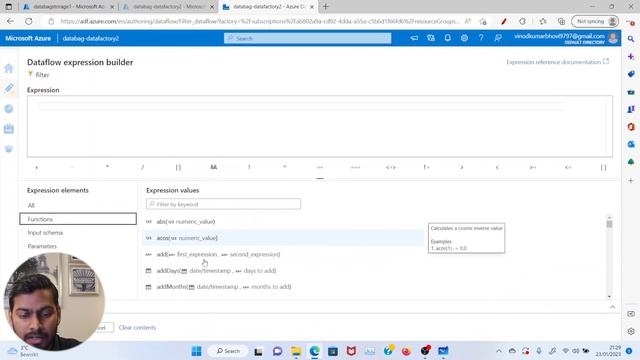Close the active databag-datafactory2 tab
Image resolution: width=640 pixels, height=360 pixels.
(x=312, y=7)
